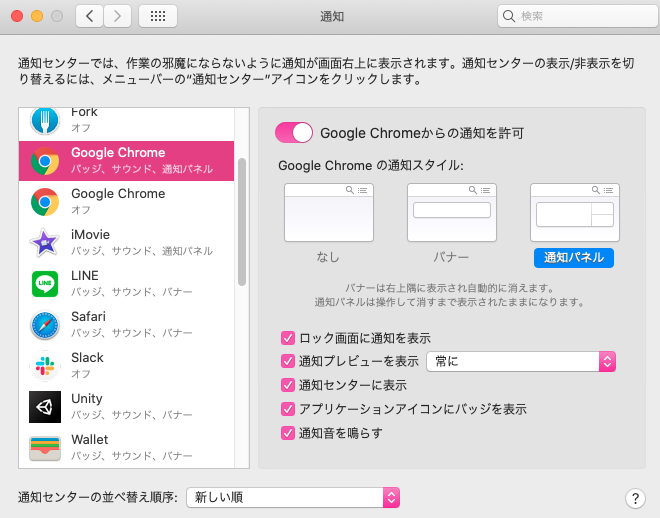This screenshot has width=660, height=518.
Task: Uncheck アプリケーションアイコンにバッジを表示
Action: click(x=288, y=409)
